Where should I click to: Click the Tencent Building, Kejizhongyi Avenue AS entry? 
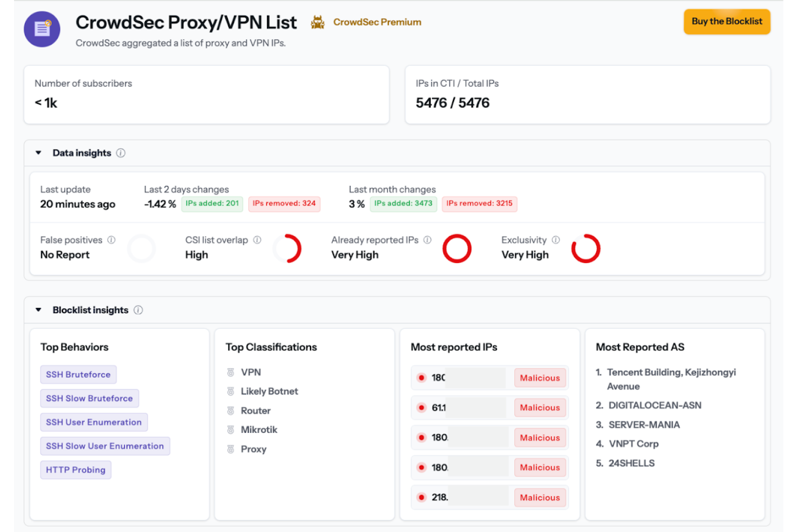point(671,379)
